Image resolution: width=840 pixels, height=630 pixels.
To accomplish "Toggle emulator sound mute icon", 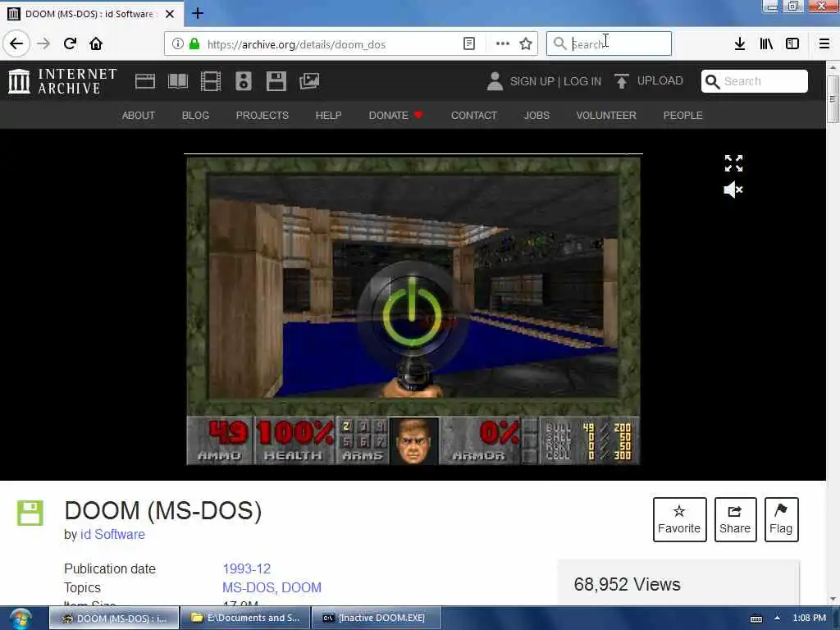I will (733, 189).
